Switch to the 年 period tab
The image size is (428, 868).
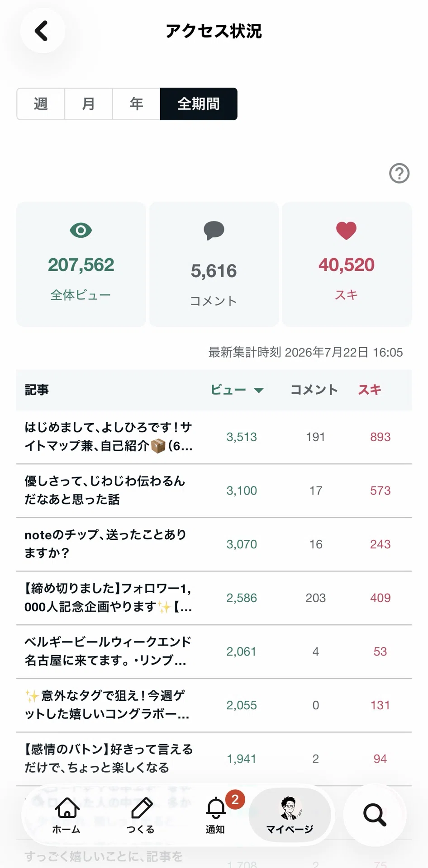[136, 104]
